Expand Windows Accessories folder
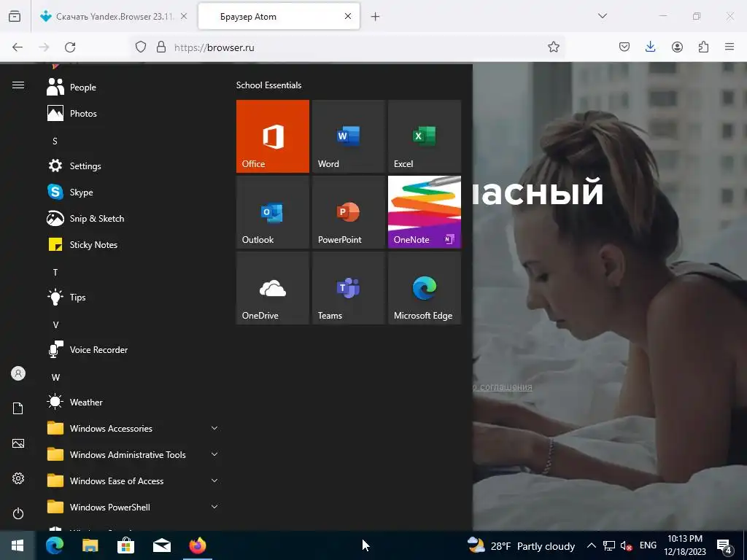The width and height of the screenshot is (747, 560). (x=133, y=428)
